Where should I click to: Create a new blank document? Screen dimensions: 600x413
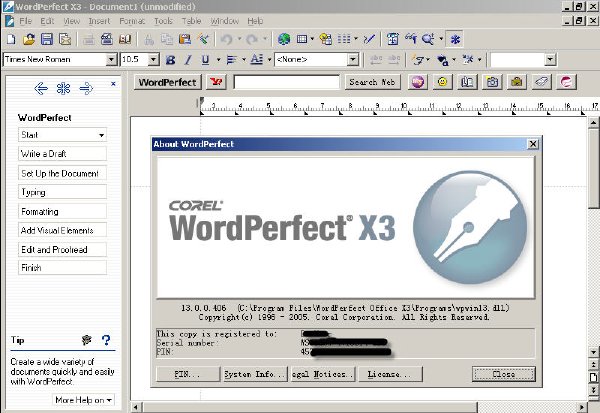(11, 39)
